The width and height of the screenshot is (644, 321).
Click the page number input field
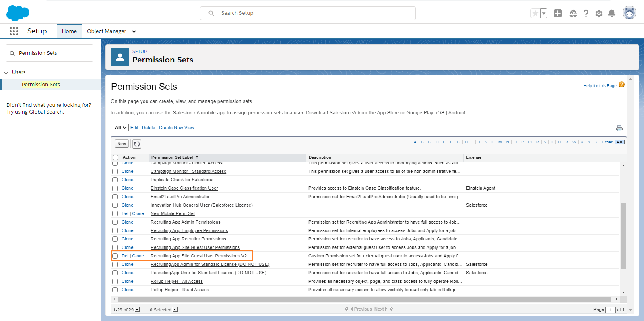click(611, 310)
